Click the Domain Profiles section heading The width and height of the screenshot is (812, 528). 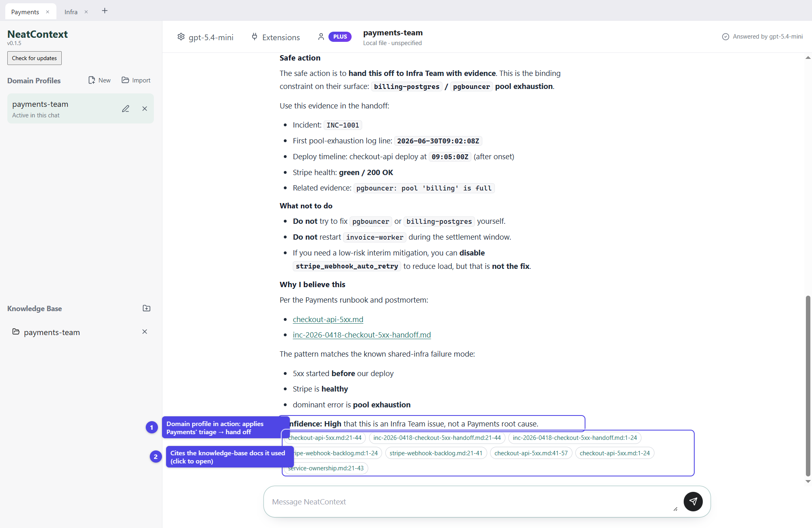click(34, 81)
